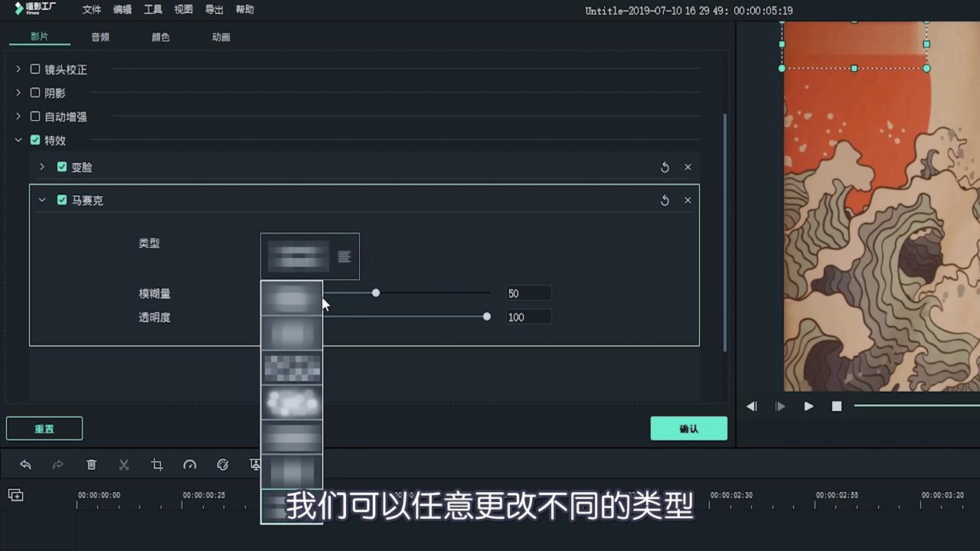Screen dimensions: 980x551
Task: Click the preview playback progress bar
Action: (916, 406)
